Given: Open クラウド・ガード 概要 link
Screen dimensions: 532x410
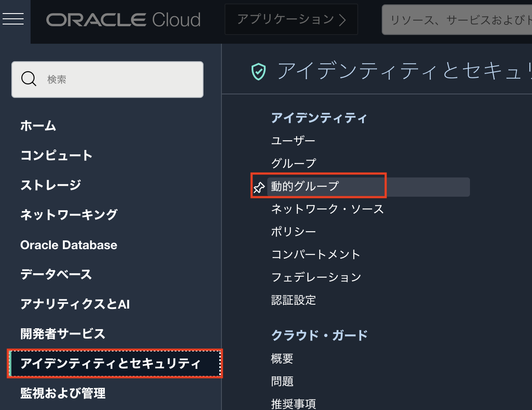Looking at the screenshot, I should pyautogui.click(x=282, y=359).
